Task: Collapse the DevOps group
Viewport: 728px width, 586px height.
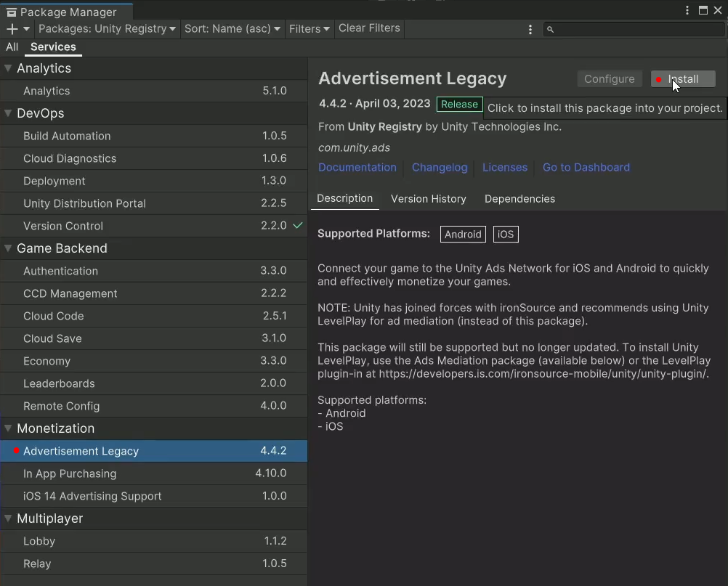Action: (8, 113)
